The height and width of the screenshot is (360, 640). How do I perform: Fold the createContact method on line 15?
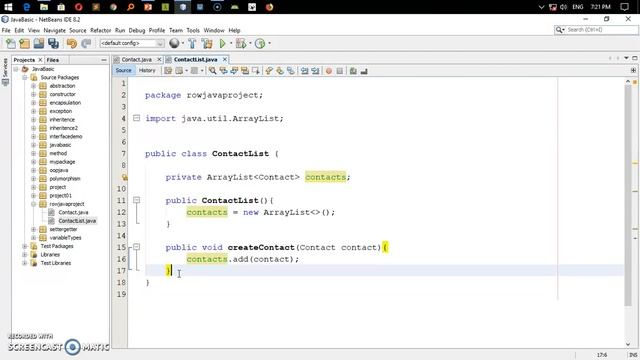[136, 247]
